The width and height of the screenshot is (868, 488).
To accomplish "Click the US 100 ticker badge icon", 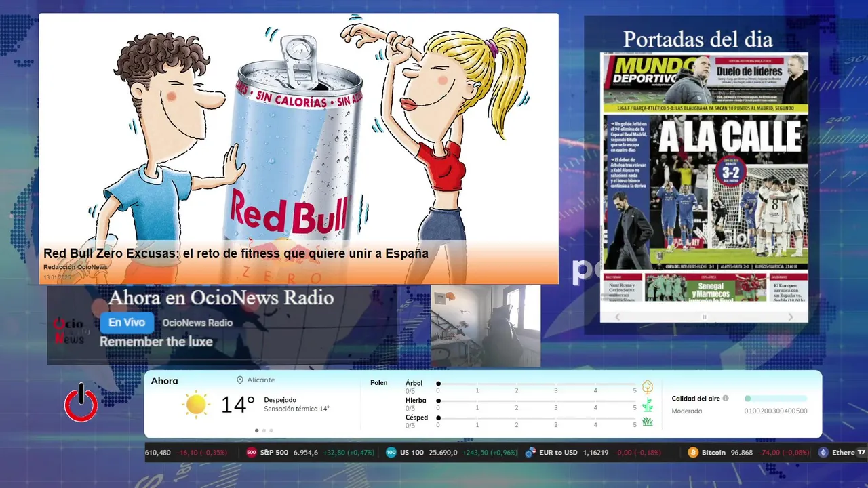I will (x=391, y=453).
